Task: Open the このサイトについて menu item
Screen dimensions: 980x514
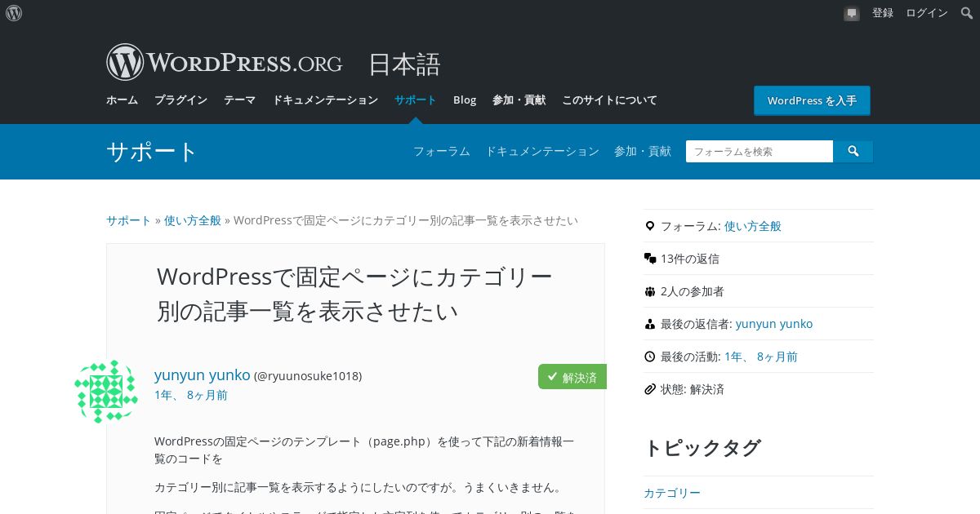Action: (x=609, y=100)
